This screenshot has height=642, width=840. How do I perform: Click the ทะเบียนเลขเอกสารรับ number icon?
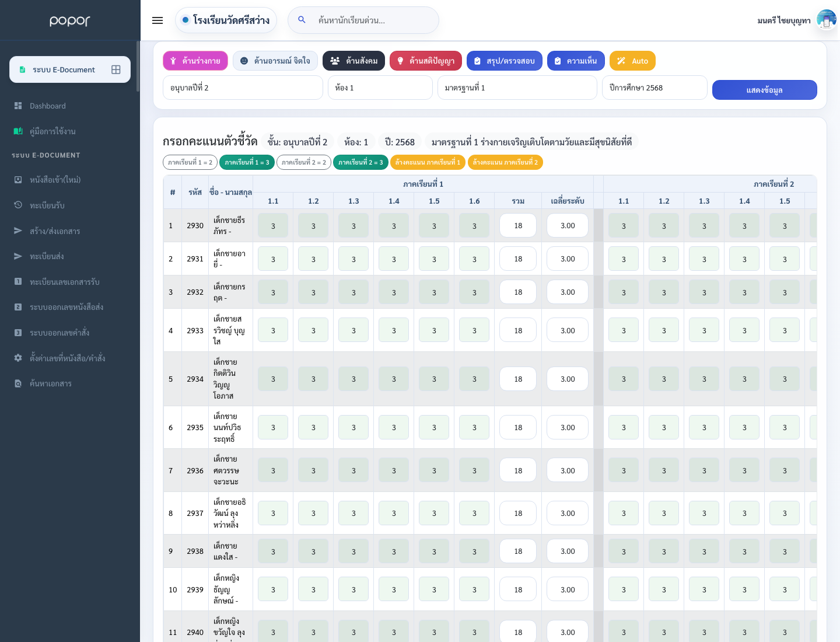click(x=18, y=281)
